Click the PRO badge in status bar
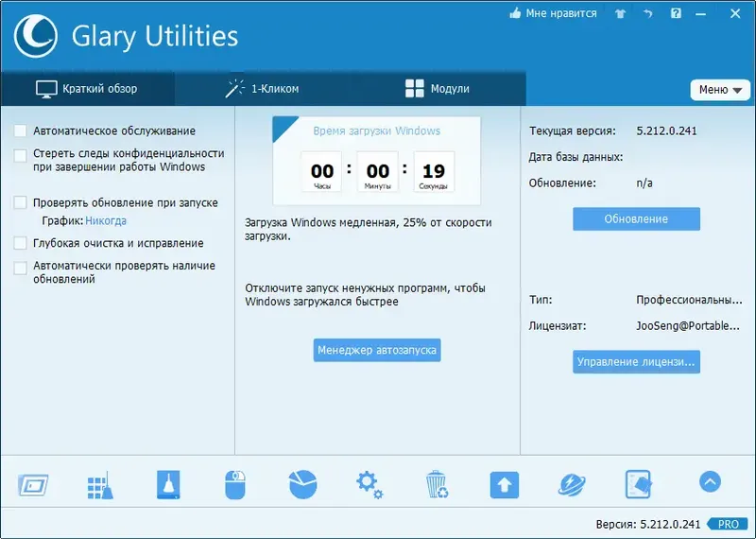 [x=728, y=524]
